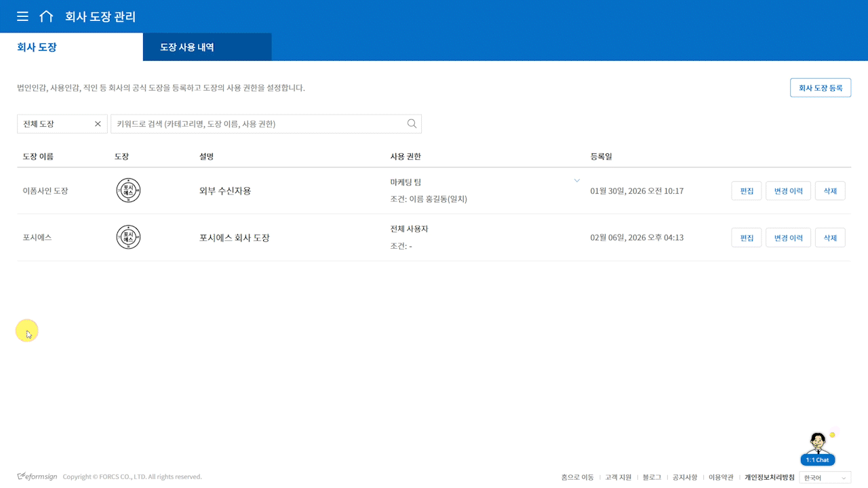Click the 이폼사인 도장 stamp image

(x=128, y=190)
